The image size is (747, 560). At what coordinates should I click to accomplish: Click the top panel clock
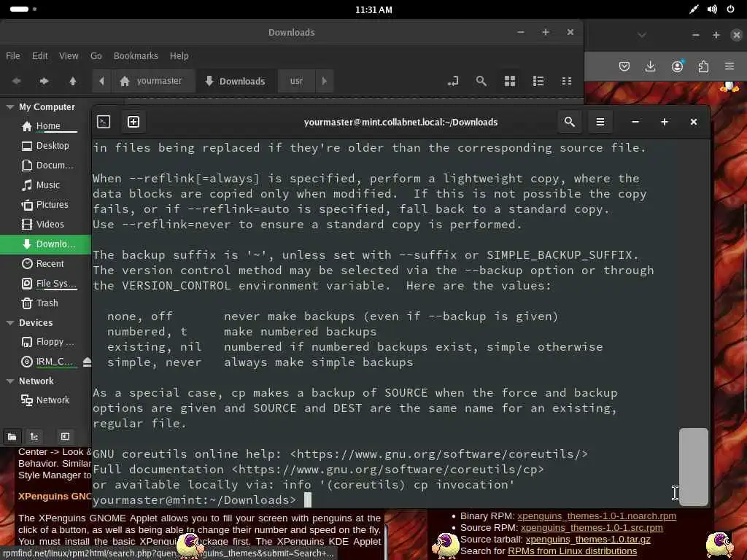373,9
